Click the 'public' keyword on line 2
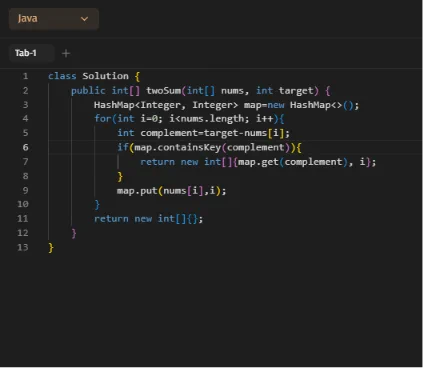 88,91
